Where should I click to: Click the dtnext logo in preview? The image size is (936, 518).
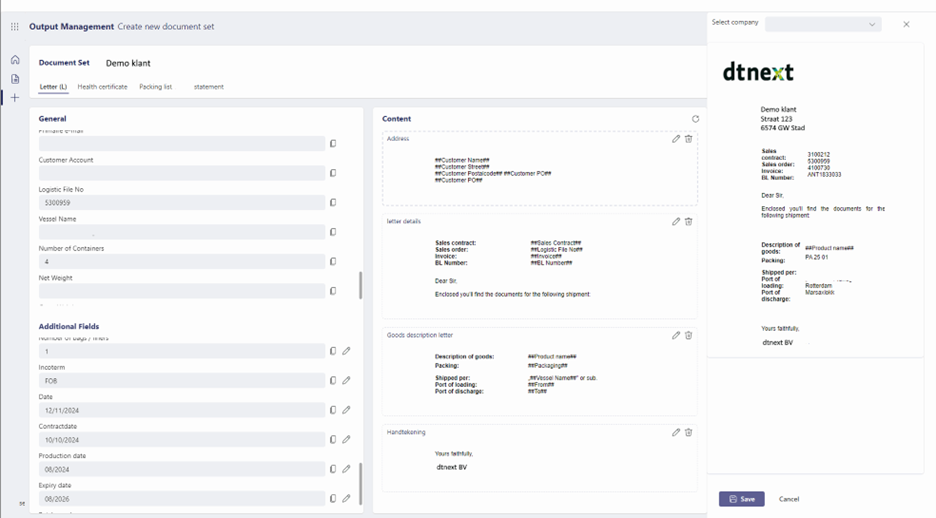(x=758, y=72)
